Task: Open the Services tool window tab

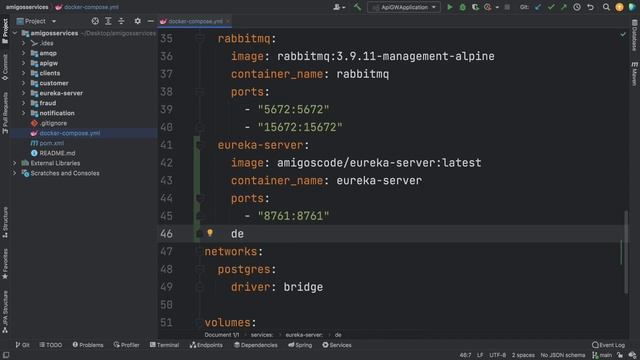Action: [337, 345]
